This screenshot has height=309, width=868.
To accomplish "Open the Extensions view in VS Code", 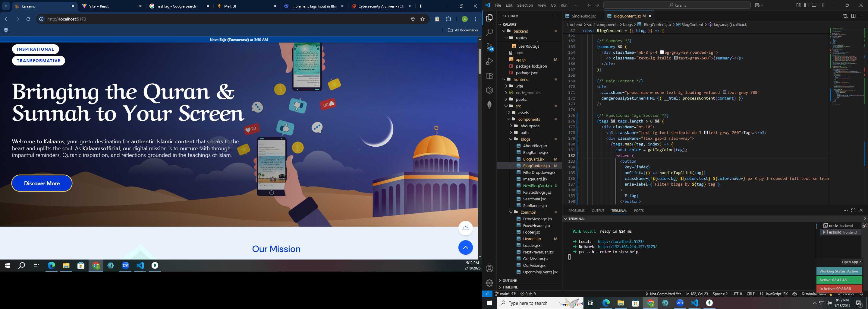I will coord(489,76).
